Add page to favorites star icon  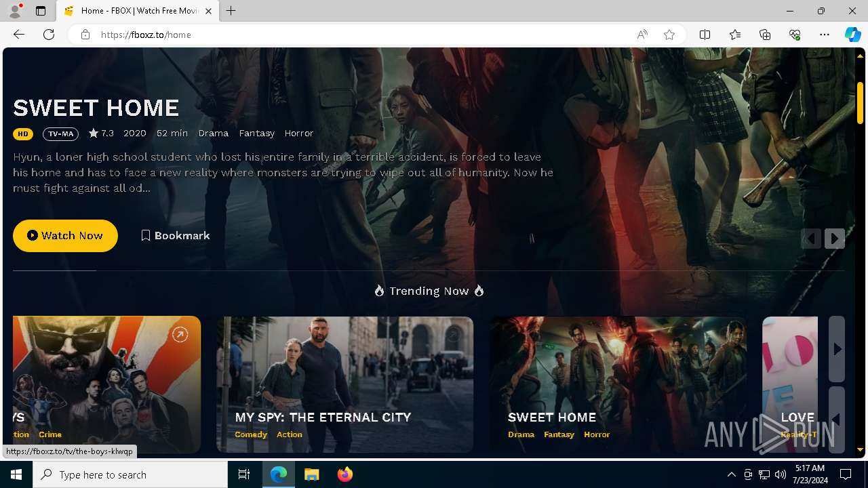[669, 35]
